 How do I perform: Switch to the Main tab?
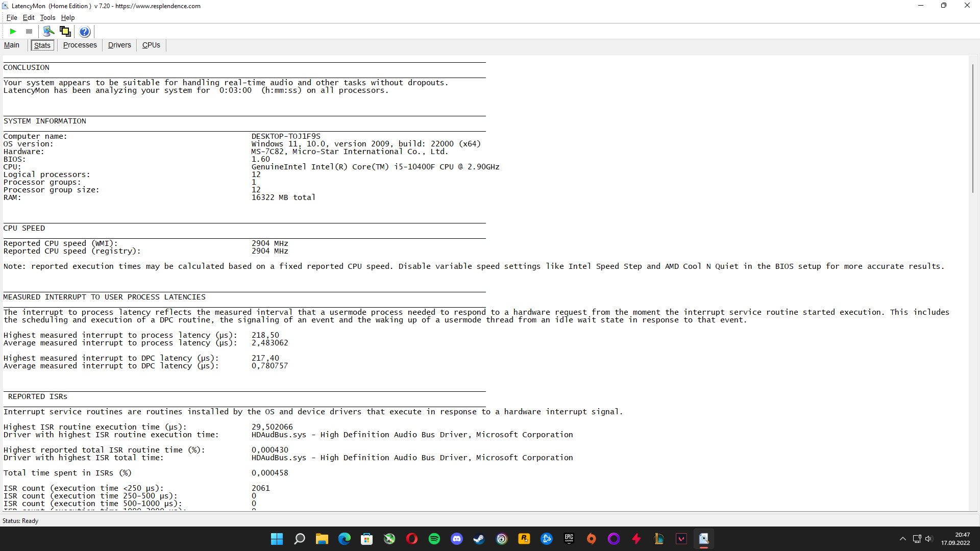coord(12,45)
